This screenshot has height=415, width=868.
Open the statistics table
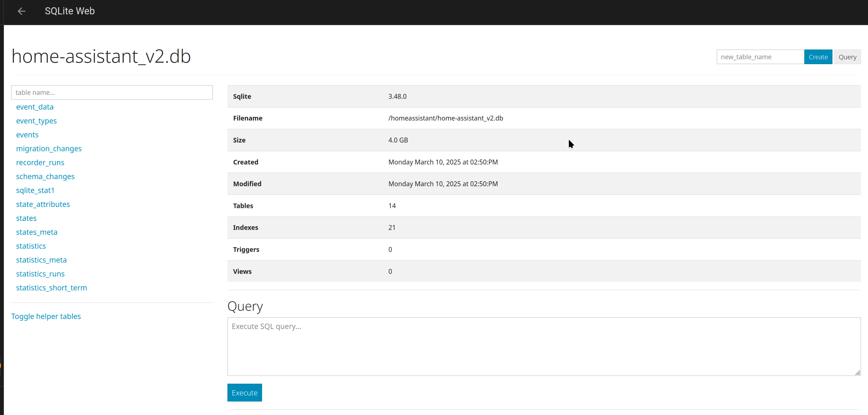click(31, 246)
